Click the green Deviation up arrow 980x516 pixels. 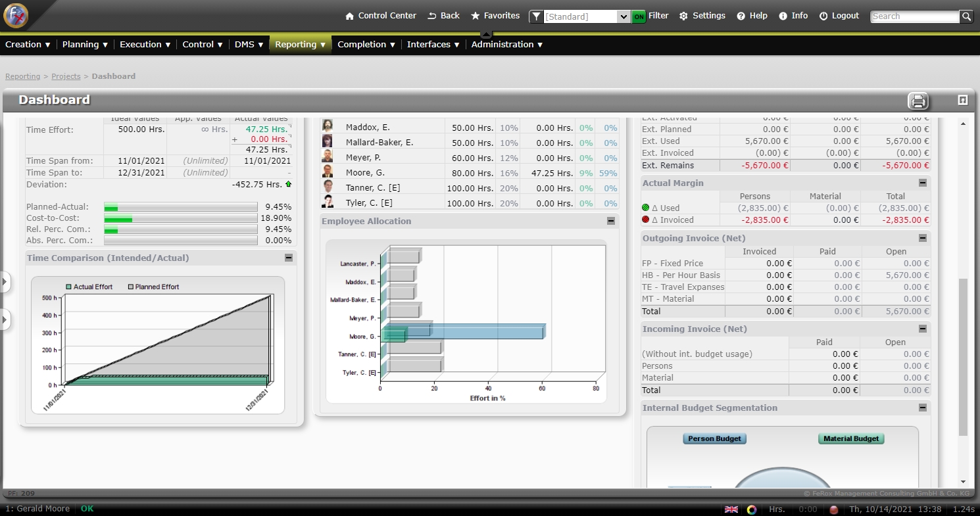[288, 184]
